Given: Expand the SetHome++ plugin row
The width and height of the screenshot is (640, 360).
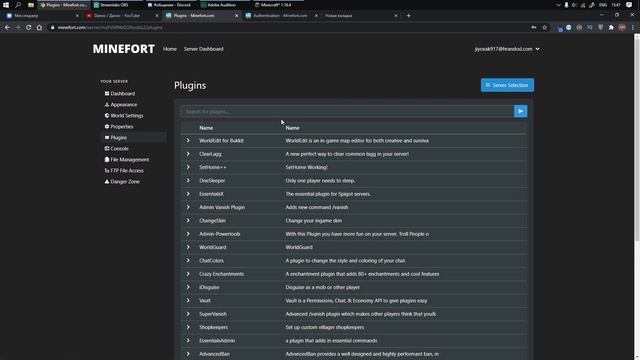Looking at the screenshot, I should [188, 167].
